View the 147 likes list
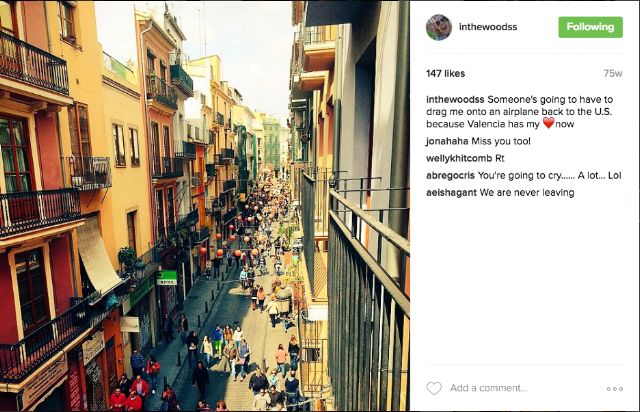This screenshot has width=640, height=412. (x=445, y=73)
